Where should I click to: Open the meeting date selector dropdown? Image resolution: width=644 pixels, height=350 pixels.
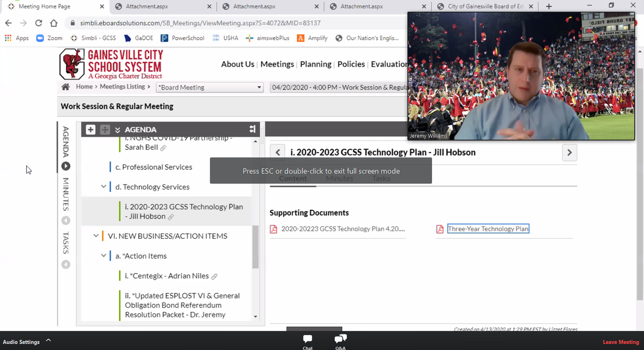[x=339, y=87]
